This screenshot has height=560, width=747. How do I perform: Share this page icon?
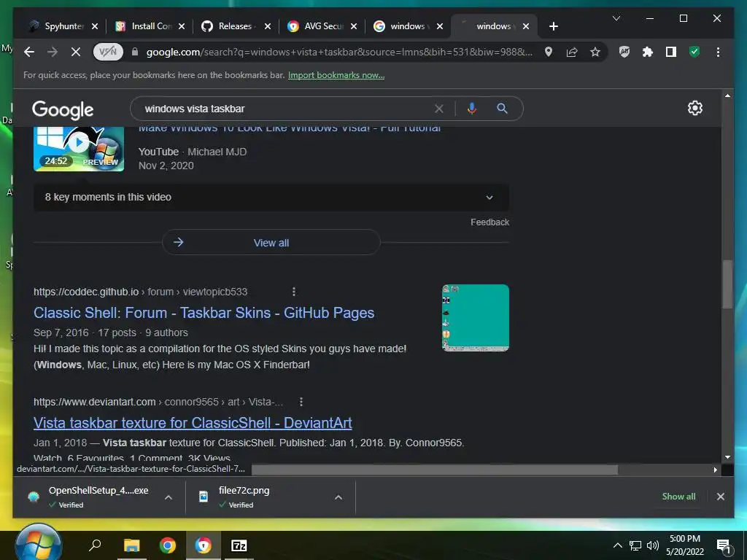click(572, 52)
